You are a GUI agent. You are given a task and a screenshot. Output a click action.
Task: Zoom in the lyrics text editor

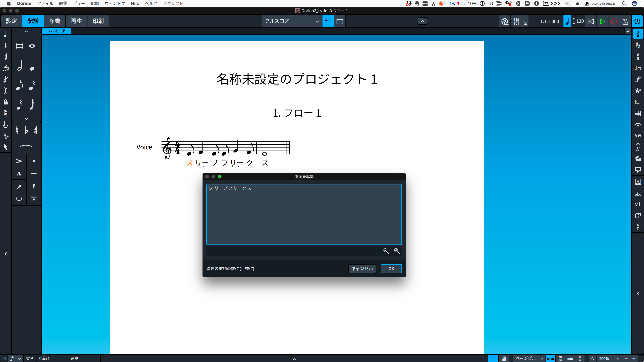[397, 251]
